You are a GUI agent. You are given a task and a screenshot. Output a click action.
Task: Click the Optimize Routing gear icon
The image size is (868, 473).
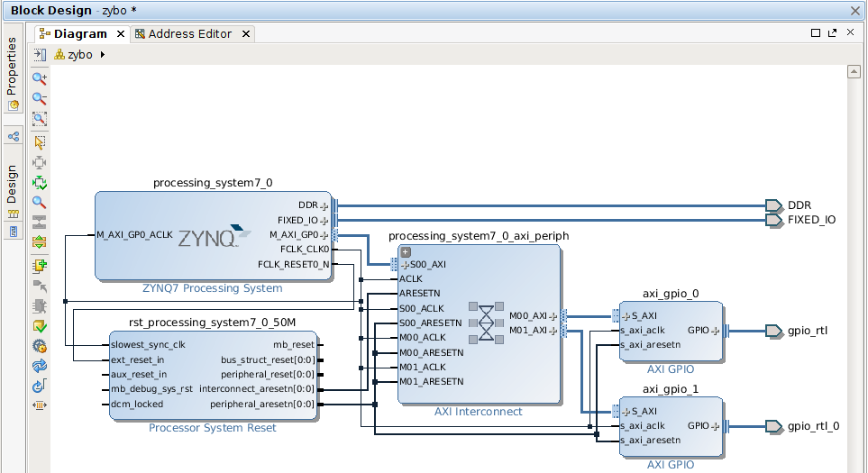pos(40,346)
